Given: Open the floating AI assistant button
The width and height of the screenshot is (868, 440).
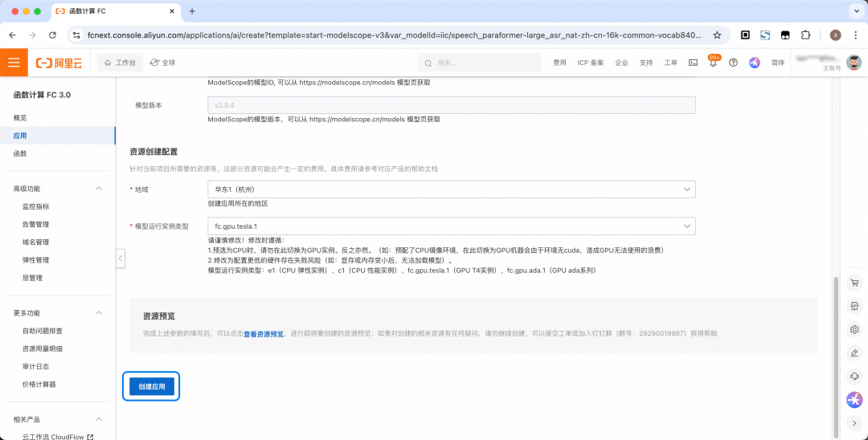Looking at the screenshot, I should pos(854,400).
